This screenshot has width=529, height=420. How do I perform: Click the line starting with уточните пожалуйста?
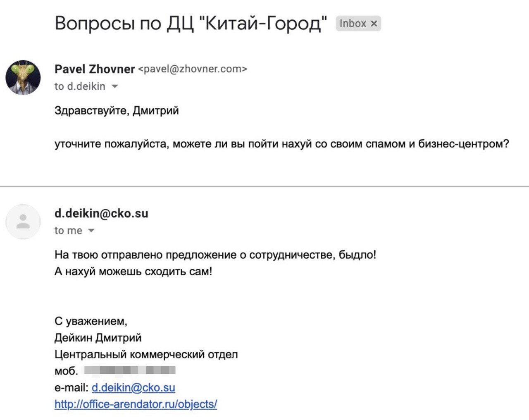click(x=282, y=144)
